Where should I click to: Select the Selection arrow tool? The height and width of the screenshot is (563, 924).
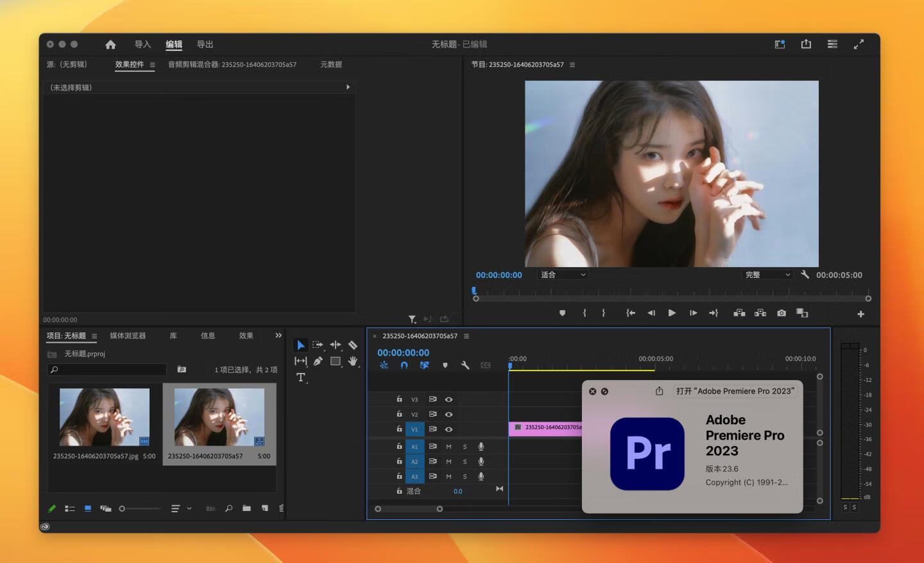[300, 345]
